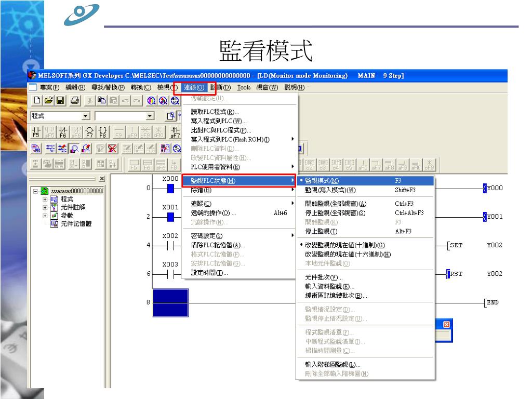Click the Copy icon in toolbar
This screenshot has height=399, width=532.
pos(101,100)
